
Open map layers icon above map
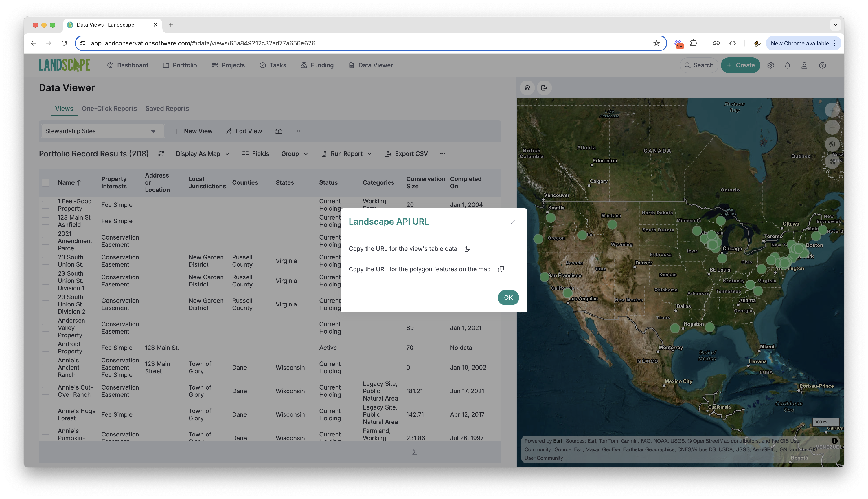click(x=527, y=88)
